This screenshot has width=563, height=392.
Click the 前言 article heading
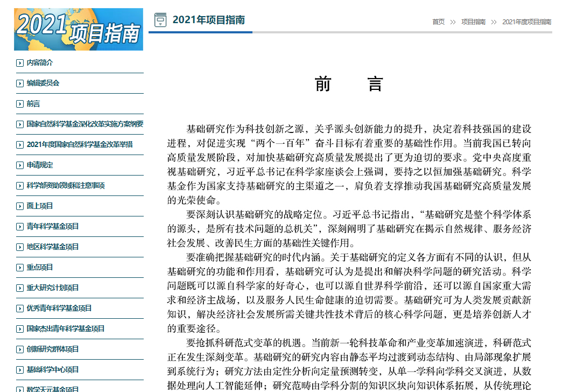coord(349,84)
